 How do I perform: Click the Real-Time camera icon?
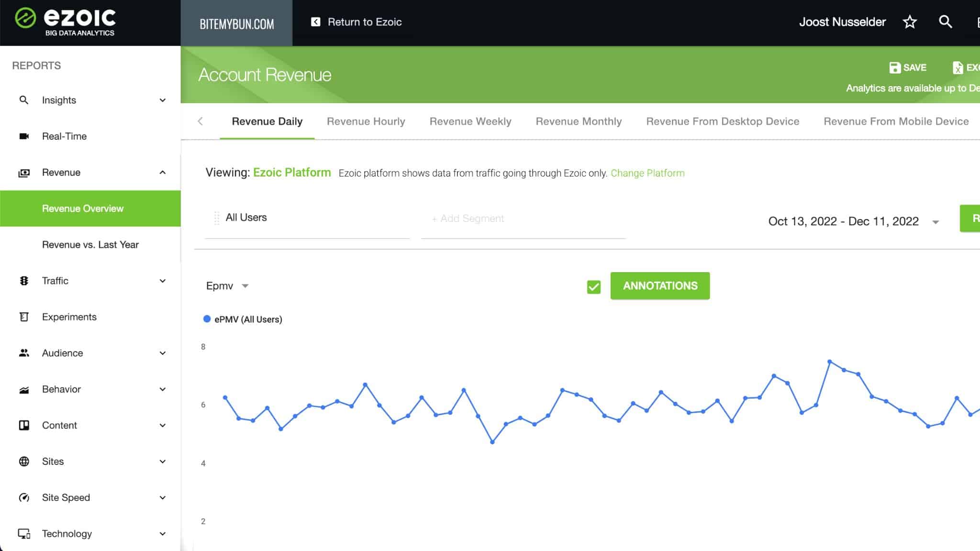(x=24, y=136)
